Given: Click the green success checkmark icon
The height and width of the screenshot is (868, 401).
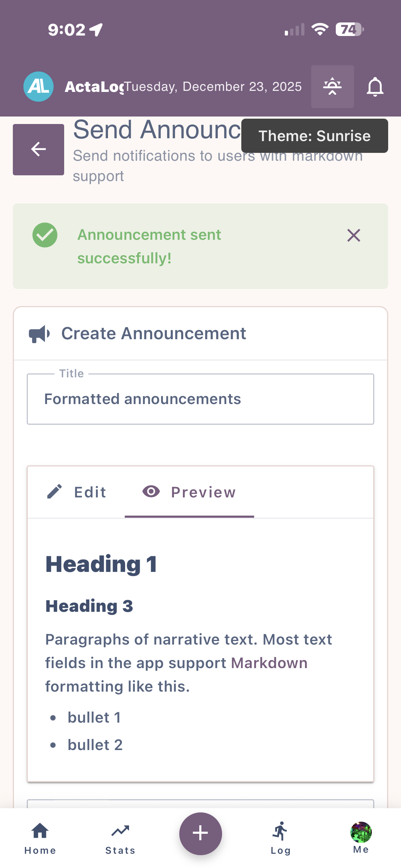Looking at the screenshot, I should point(45,235).
